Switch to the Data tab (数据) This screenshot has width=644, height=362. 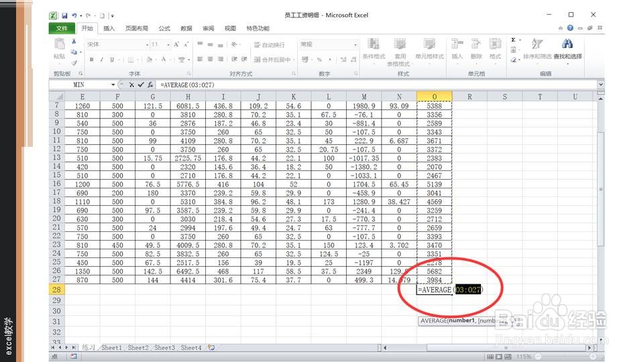pos(186,28)
